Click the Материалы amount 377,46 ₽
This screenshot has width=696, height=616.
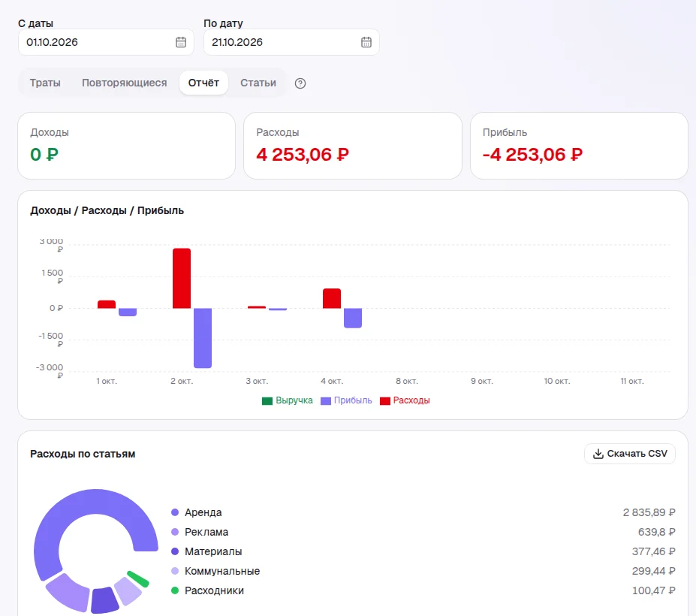(653, 551)
